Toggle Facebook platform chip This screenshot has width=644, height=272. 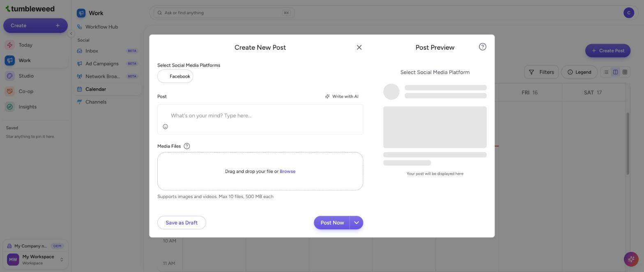175,76
